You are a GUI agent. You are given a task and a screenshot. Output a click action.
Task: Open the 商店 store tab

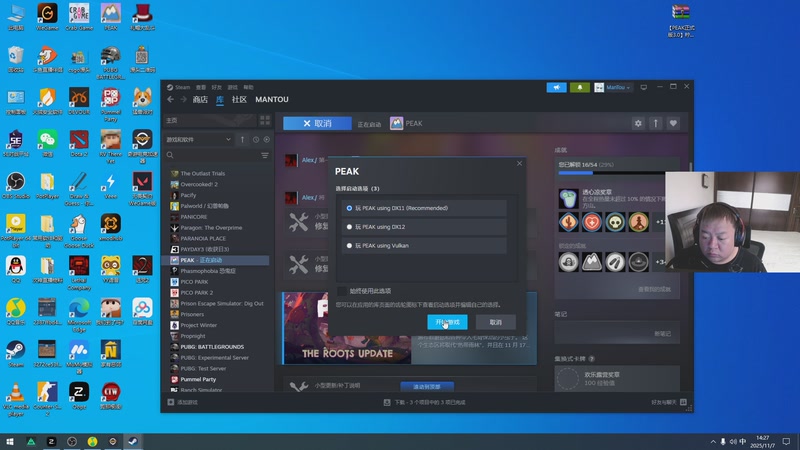click(x=200, y=99)
